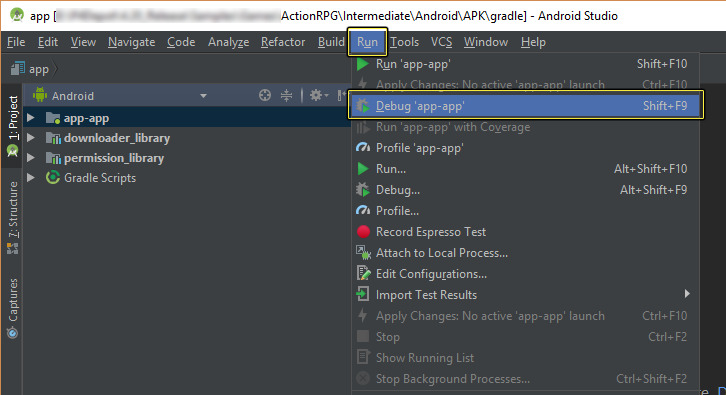Viewport: 726px width, 395px height.
Task: Click the gauge icon beside Profile...
Action: pos(363,211)
